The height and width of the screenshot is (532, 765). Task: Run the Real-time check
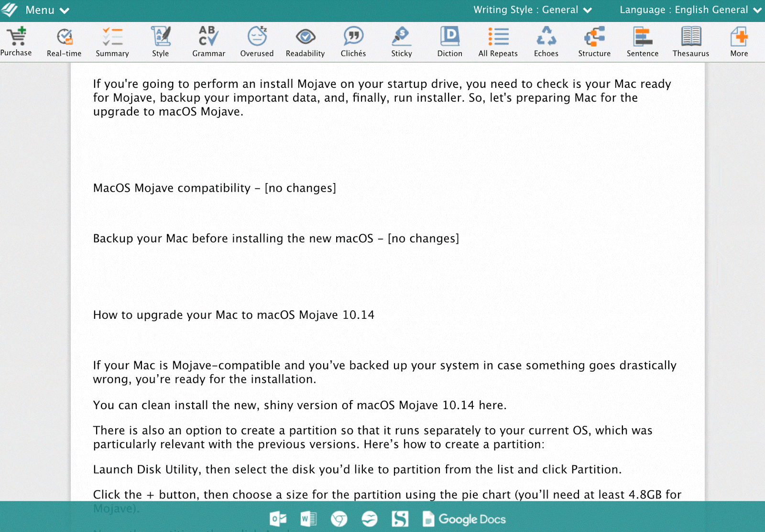[64, 42]
